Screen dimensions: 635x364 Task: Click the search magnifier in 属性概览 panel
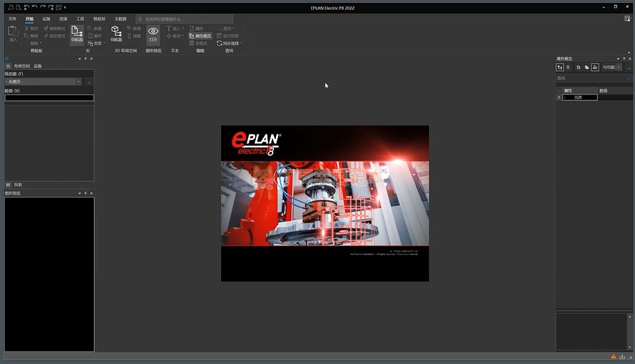(x=629, y=78)
